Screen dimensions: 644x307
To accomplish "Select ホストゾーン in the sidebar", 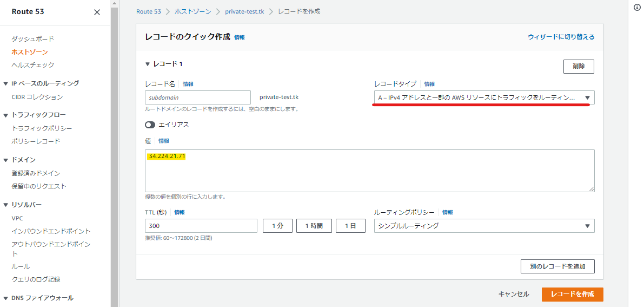I will [30, 52].
